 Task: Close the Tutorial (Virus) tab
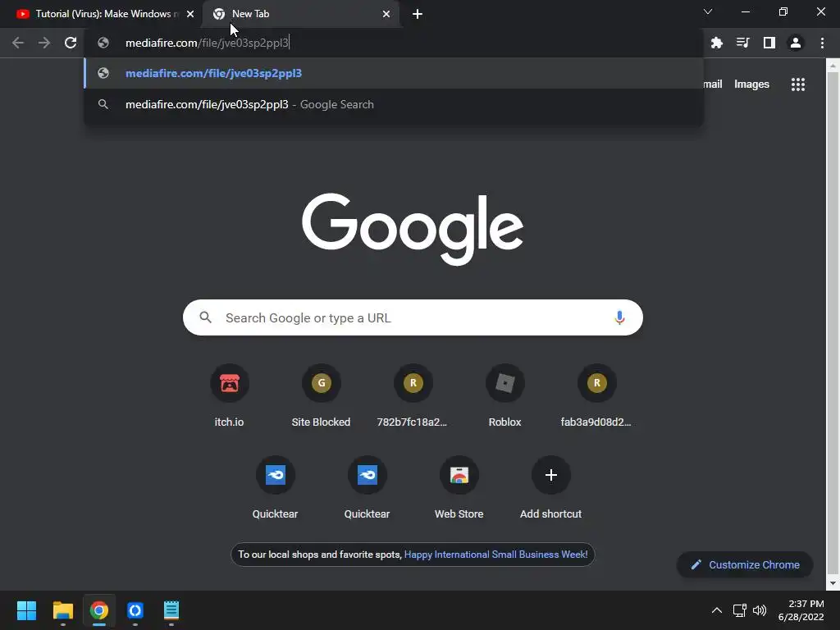[x=190, y=14]
